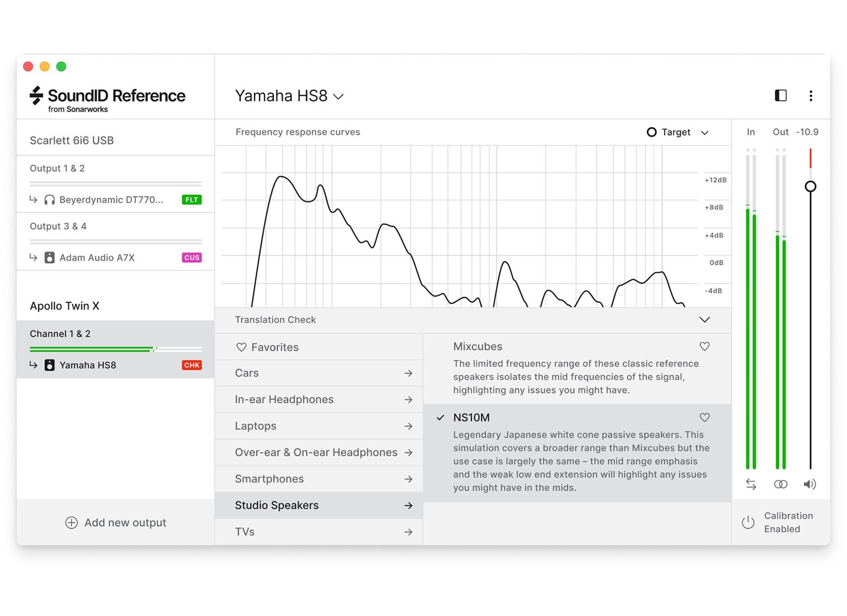Viewport: 847px width, 616px height.
Task: Toggle the sidebar panel layout icon
Action: (780, 95)
